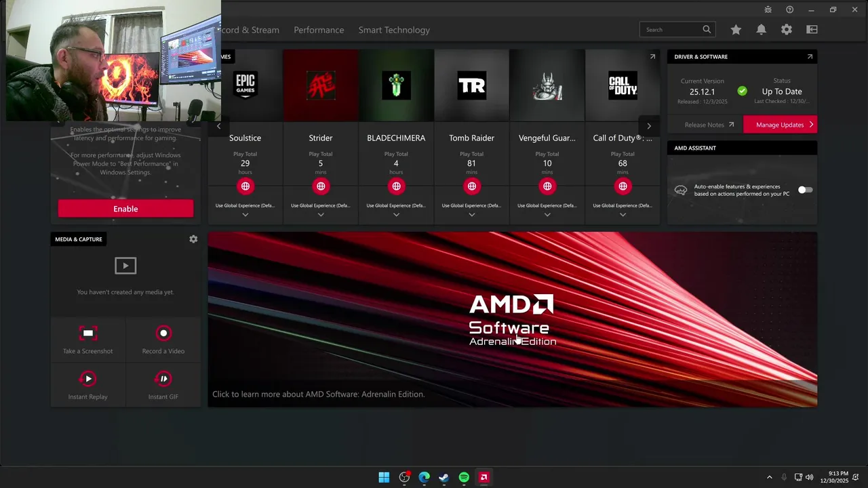Open the Epic Games tile
868x488 pixels.
(x=245, y=85)
